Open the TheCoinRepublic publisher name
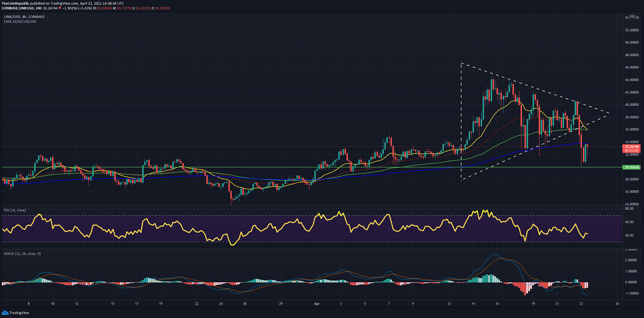The image size is (644, 318). pos(15,3)
